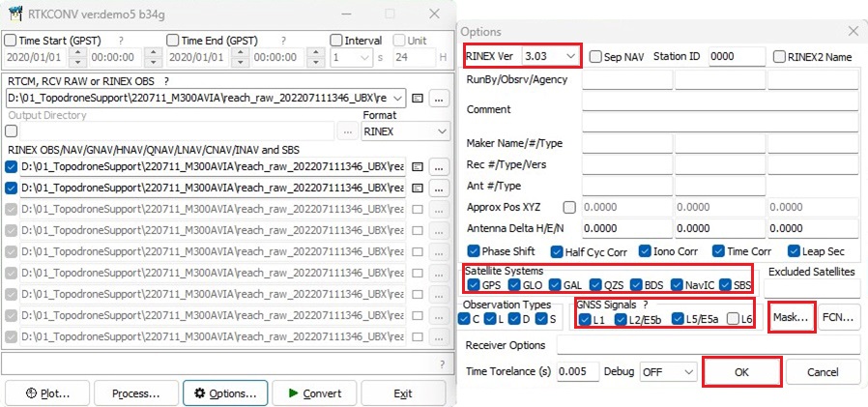
Task: Click the Mask... button
Action: point(792,318)
